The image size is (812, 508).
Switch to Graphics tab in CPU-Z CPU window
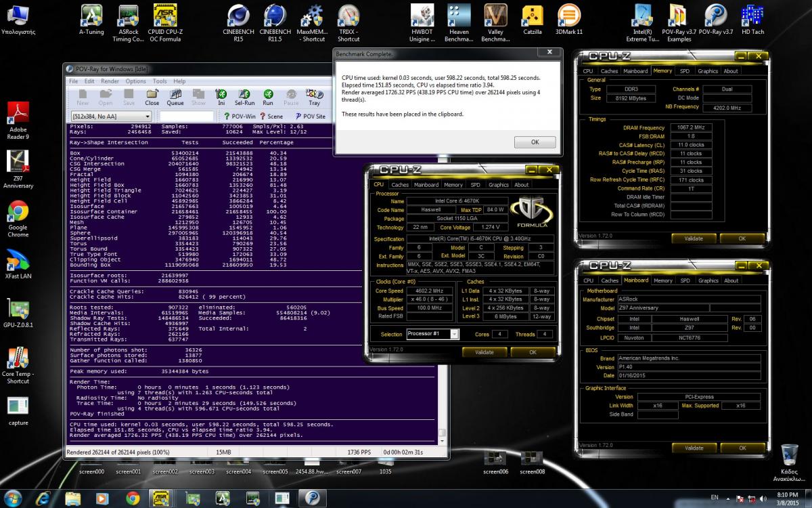[x=498, y=184]
